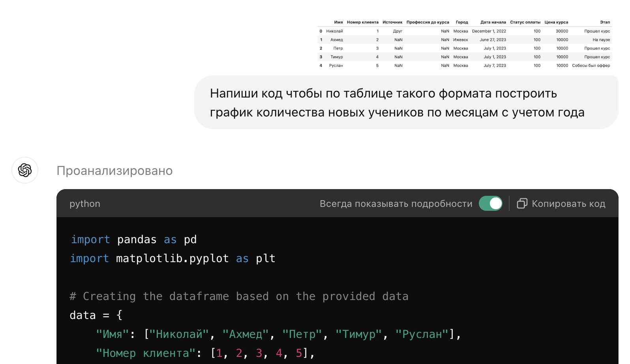This screenshot has width=630, height=364.
Task: Click the Город column header
Action: [x=462, y=22]
